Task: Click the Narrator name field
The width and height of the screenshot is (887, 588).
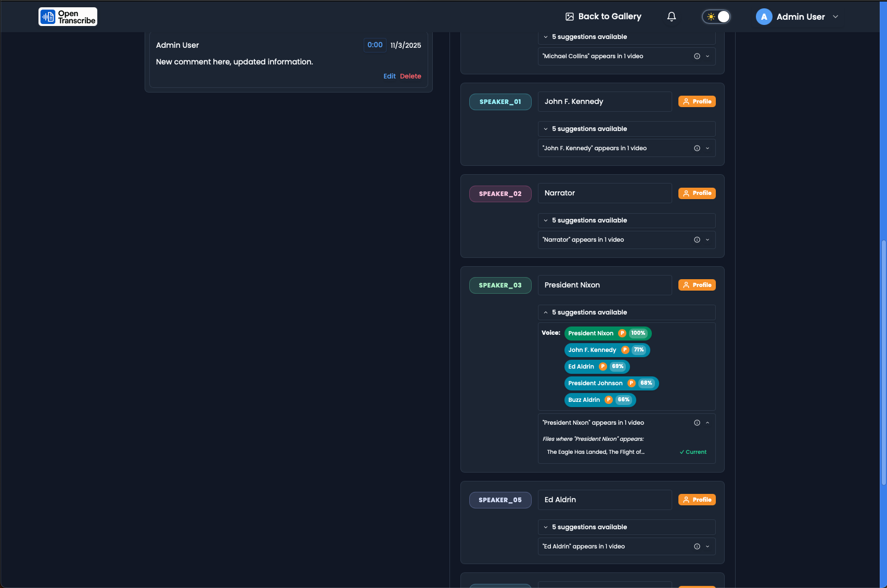Action: point(605,193)
